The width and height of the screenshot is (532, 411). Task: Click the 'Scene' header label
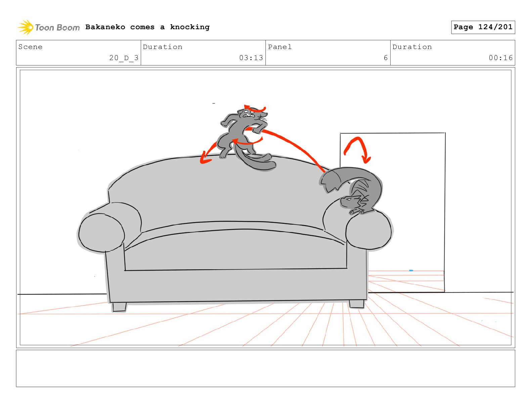(x=31, y=47)
